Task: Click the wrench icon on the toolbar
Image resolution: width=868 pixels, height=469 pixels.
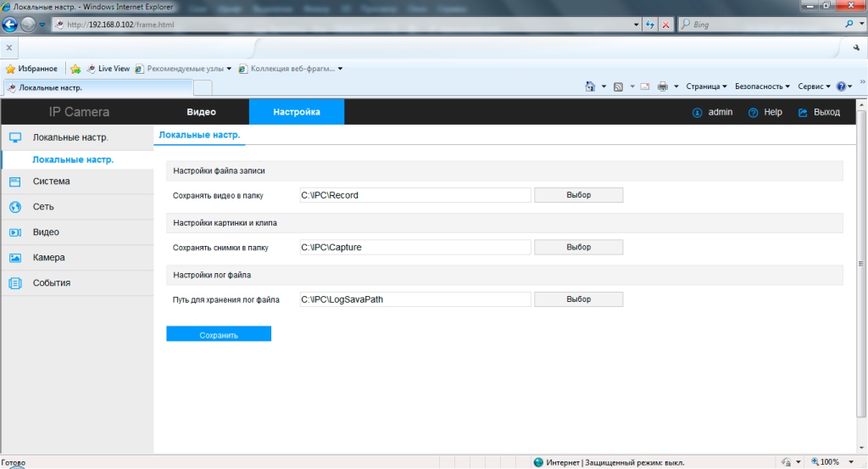Action: (x=856, y=48)
